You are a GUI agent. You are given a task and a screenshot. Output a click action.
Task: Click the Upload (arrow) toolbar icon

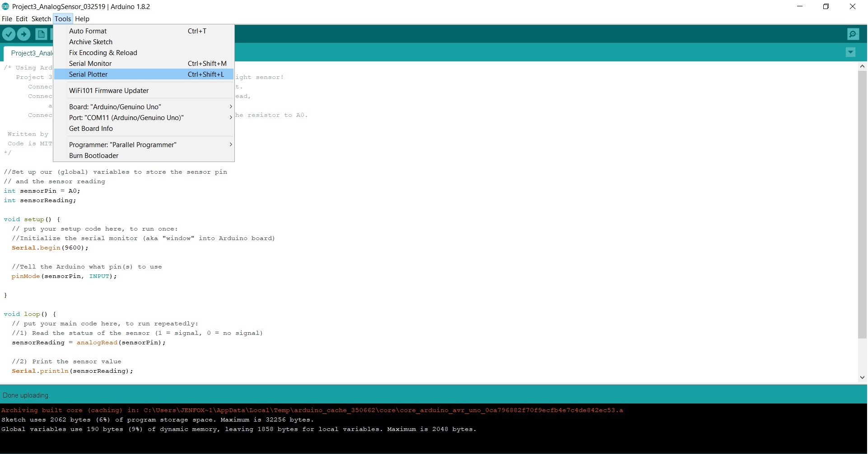(23, 34)
